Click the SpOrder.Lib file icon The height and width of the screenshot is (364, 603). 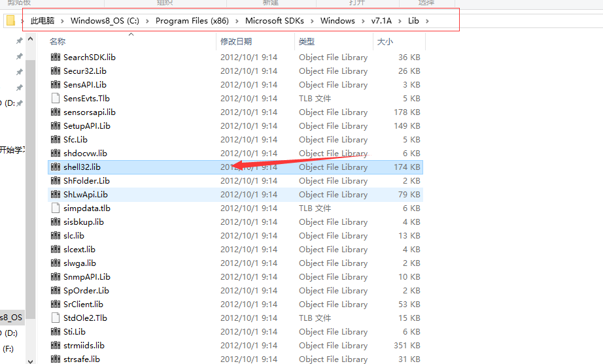click(x=56, y=291)
